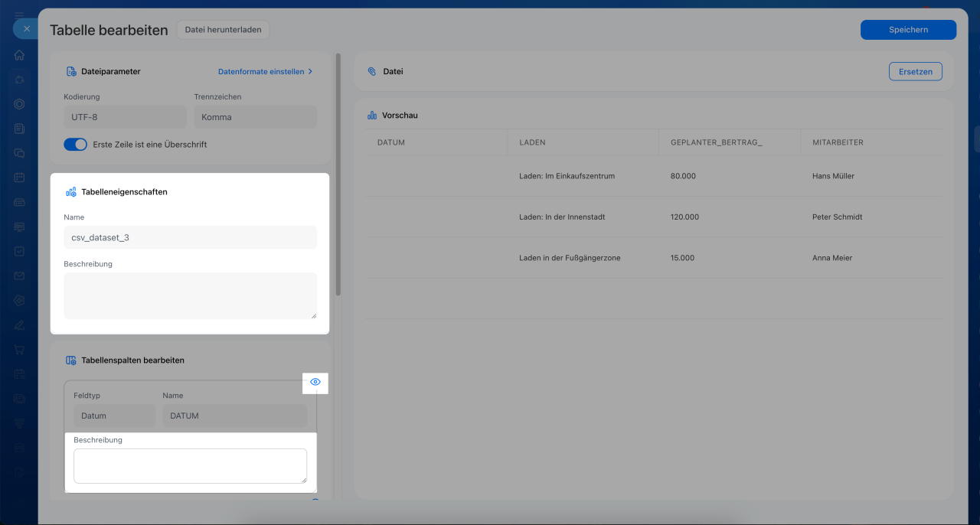Viewport: 980px width, 525px height.
Task: Click the MITARBEITER column header
Action: pos(838,142)
